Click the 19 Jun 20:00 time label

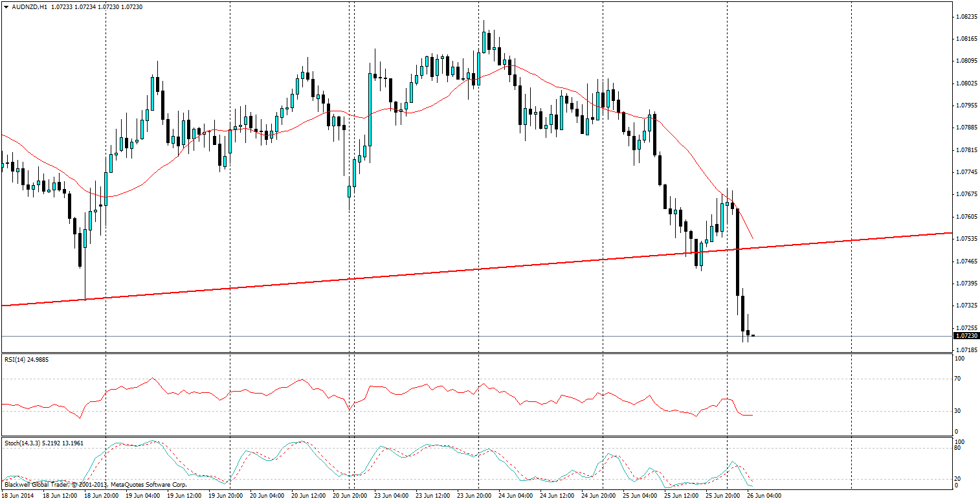226,496
